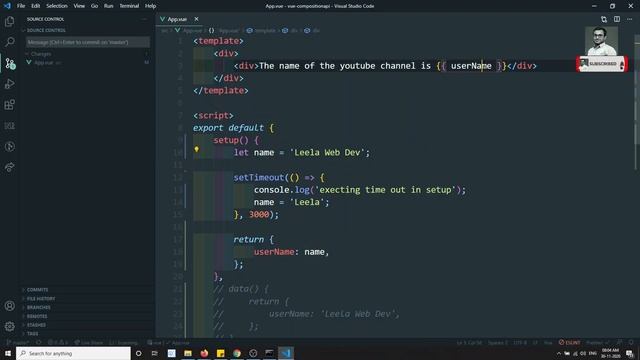The height and width of the screenshot is (360, 640).
Task: Open File Explorer from the taskbar
Action: pos(188,353)
